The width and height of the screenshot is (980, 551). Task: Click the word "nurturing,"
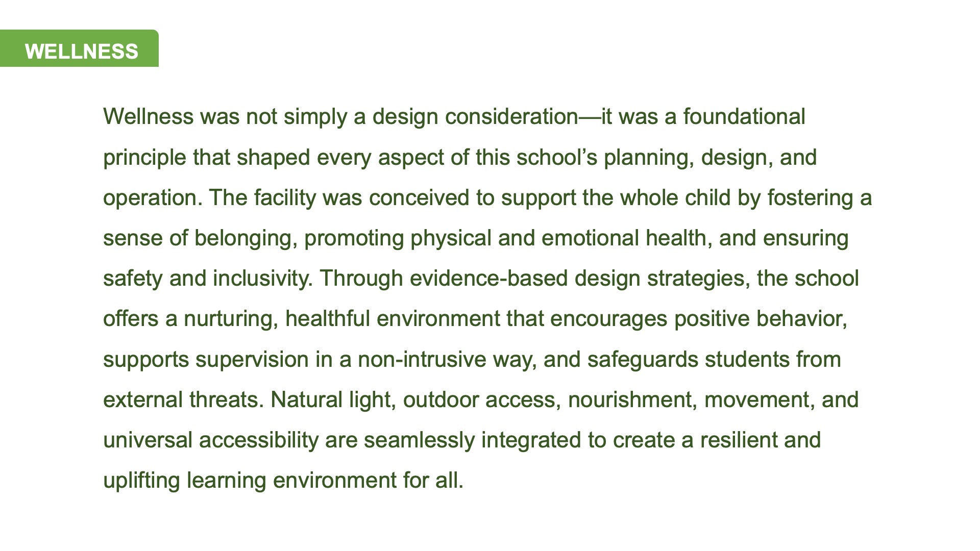(231, 319)
